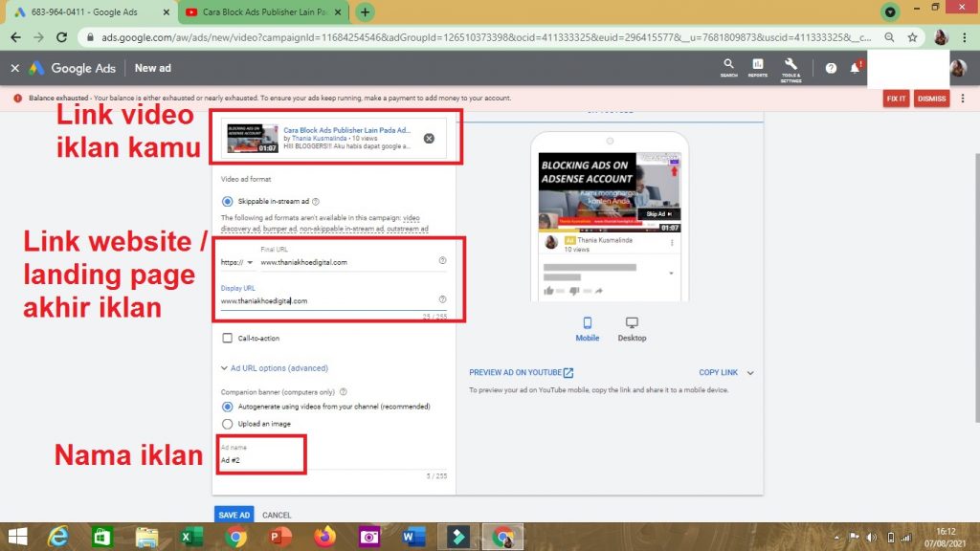Viewport: 980px width, 551px height.
Task: Select Autogenerate using videos radio option
Action: click(x=227, y=407)
